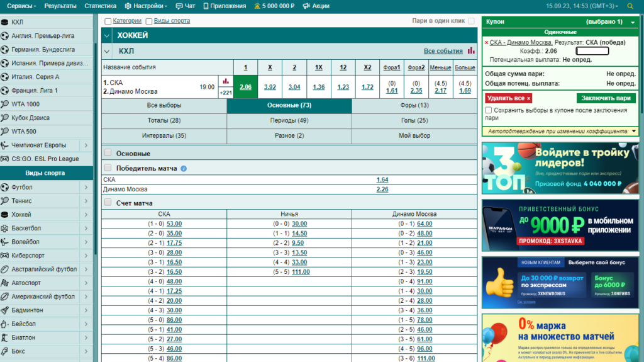Image resolution: width=644 pixels, height=362 pixels.
Task: Open the Результаты menu
Action: pyautogui.click(x=60, y=6)
